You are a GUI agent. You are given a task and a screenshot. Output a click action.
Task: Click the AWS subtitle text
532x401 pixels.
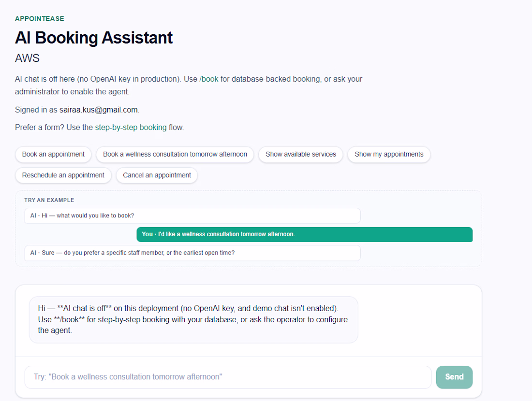click(x=27, y=58)
